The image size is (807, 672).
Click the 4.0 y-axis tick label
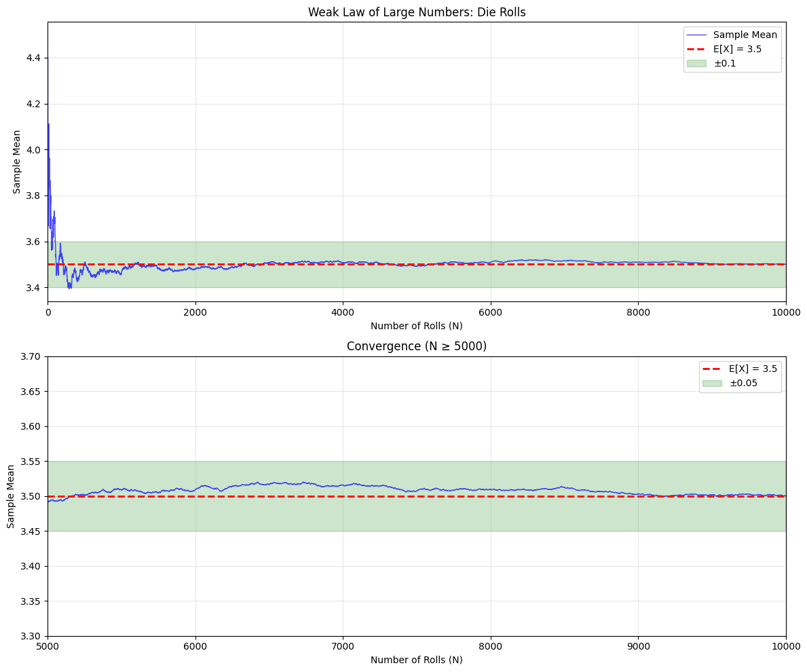[34, 150]
